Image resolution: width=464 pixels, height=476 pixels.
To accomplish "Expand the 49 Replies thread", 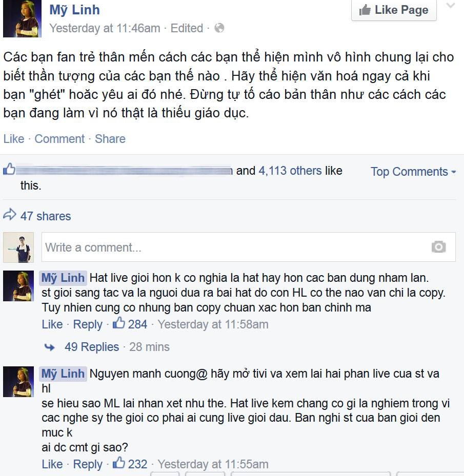I will [92, 347].
